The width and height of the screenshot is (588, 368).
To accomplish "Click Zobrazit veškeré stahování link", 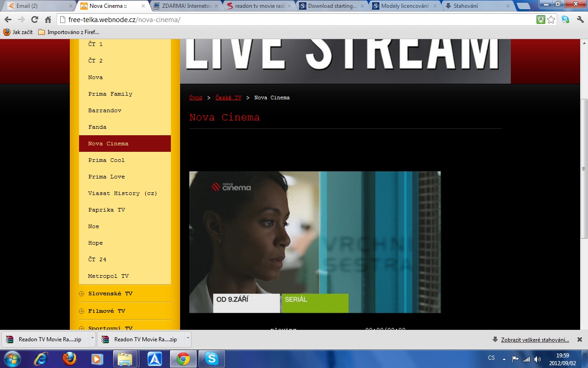I will (x=535, y=340).
